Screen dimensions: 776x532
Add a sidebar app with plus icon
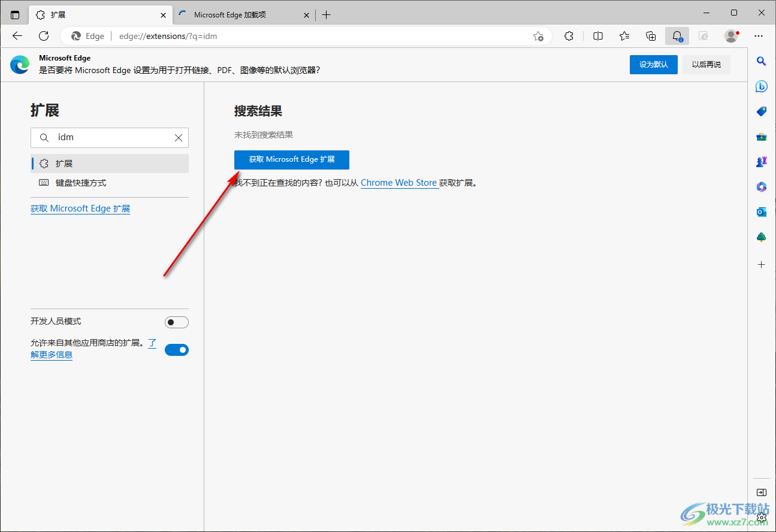coord(762,264)
